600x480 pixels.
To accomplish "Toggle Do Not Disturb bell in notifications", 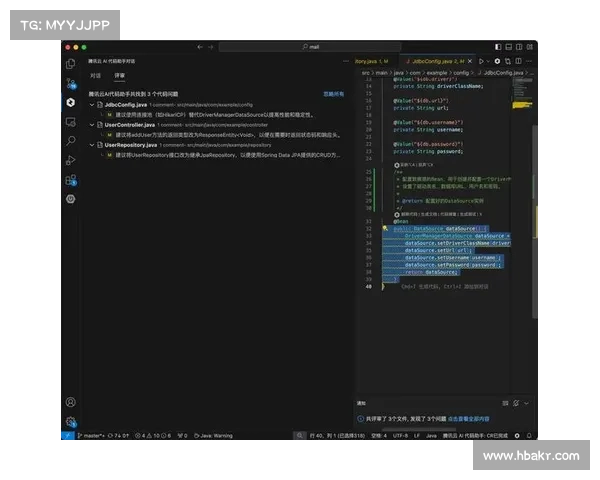I will tap(516, 403).
